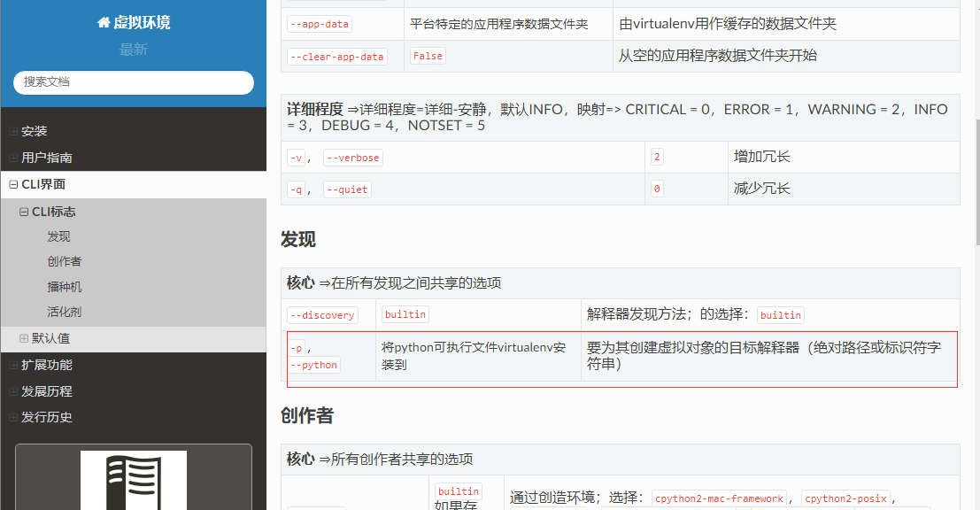Expand the 扩展功能 sidebar section
The height and width of the screenshot is (510, 980).
tap(13, 365)
